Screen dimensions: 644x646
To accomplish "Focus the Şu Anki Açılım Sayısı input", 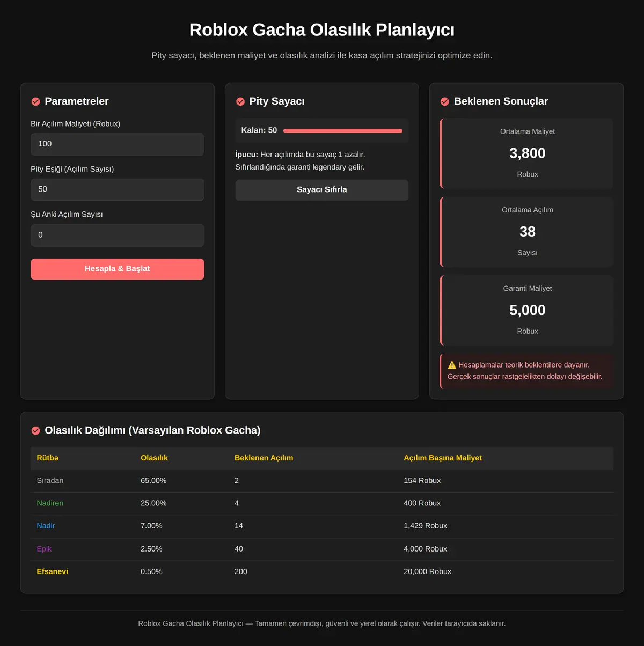I will [x=118, y=235].
